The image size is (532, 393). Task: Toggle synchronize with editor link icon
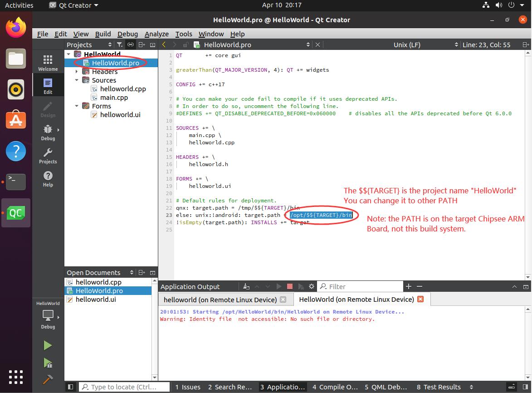point(131,44)
